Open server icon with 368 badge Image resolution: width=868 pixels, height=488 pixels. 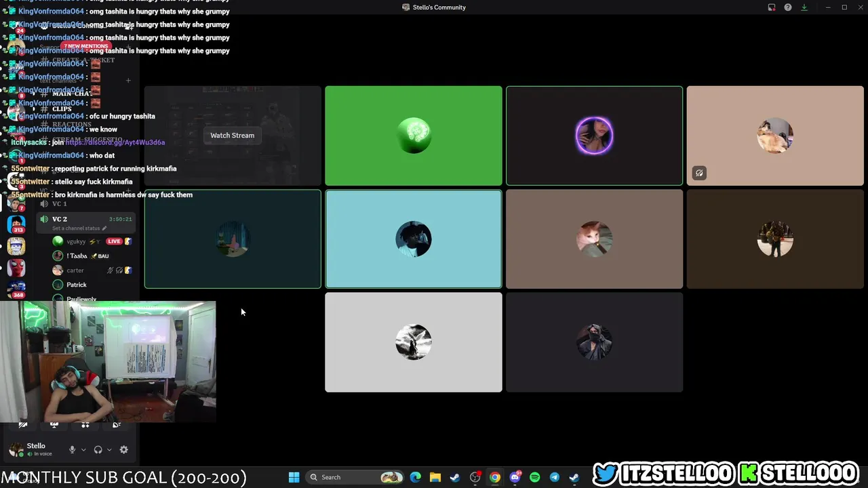coord(16,289)
